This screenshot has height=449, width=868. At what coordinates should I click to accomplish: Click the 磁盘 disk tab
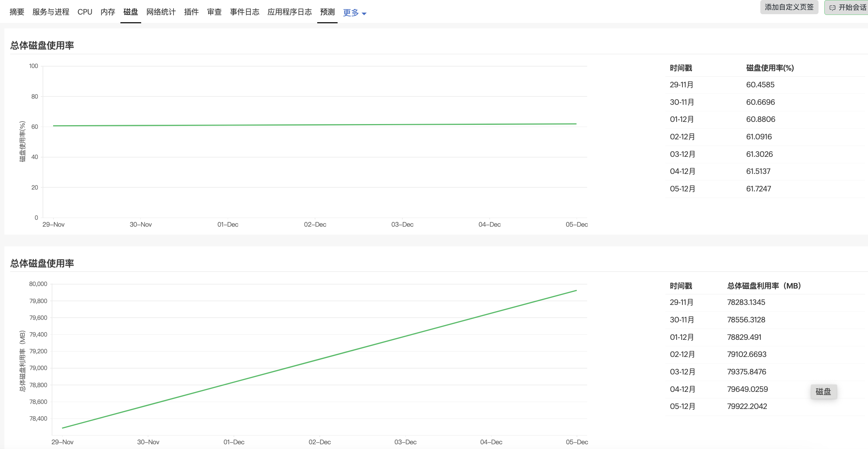(131, 12)
